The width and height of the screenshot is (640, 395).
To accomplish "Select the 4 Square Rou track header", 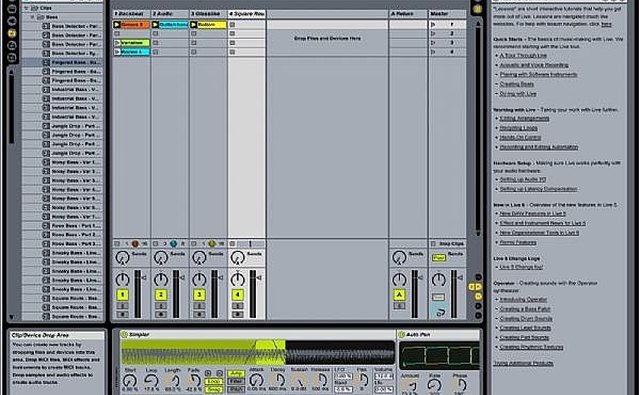I will [247, 14].
